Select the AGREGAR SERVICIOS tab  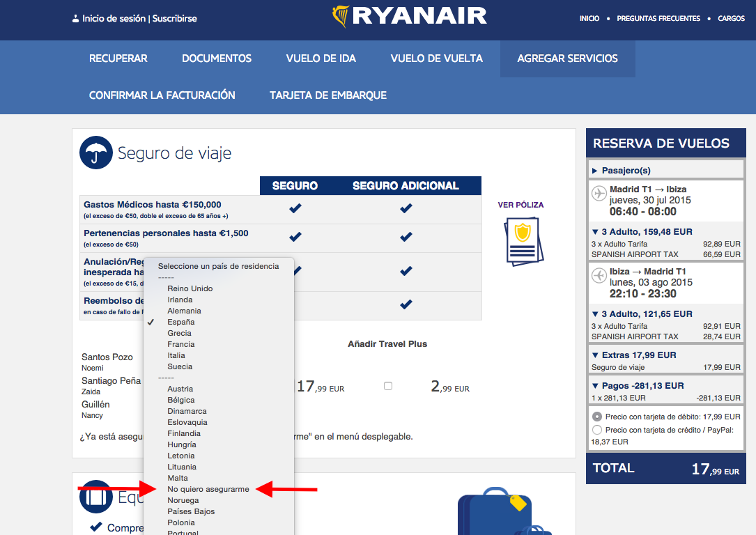coord(567,59)
